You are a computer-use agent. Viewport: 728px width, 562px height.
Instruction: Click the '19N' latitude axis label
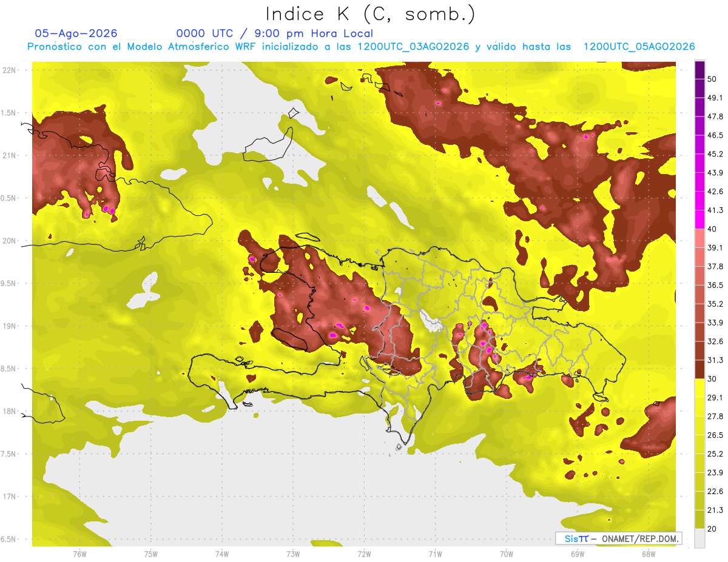coord(10,326)
